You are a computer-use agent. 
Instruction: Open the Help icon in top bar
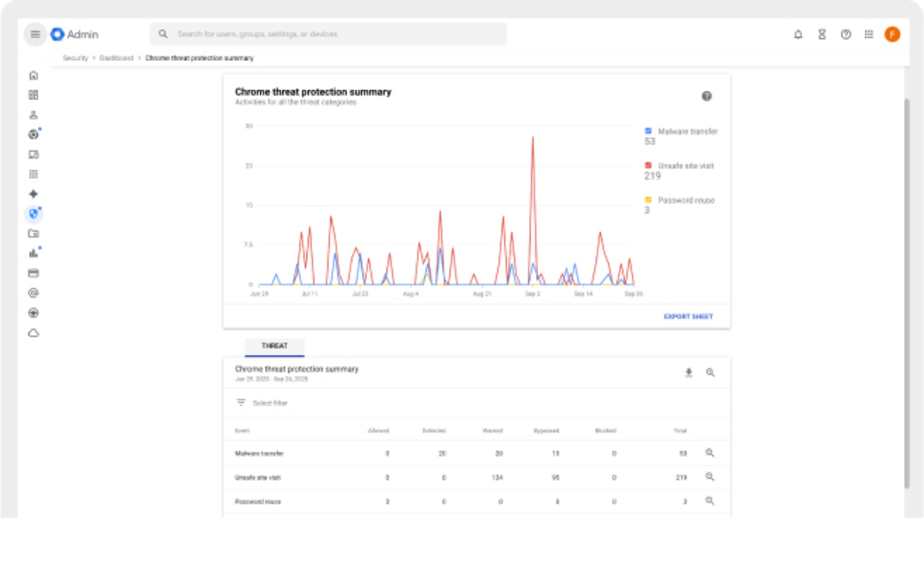845,34
